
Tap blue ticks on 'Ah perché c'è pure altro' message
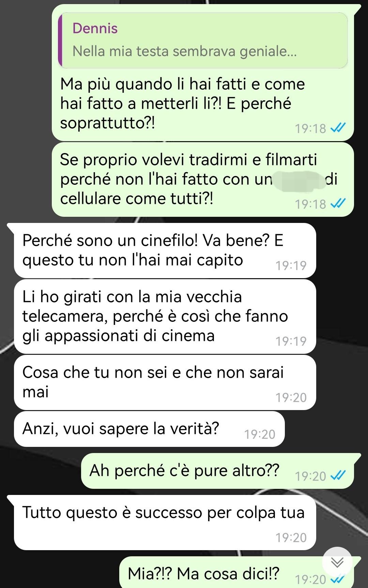tap(338, 476)
